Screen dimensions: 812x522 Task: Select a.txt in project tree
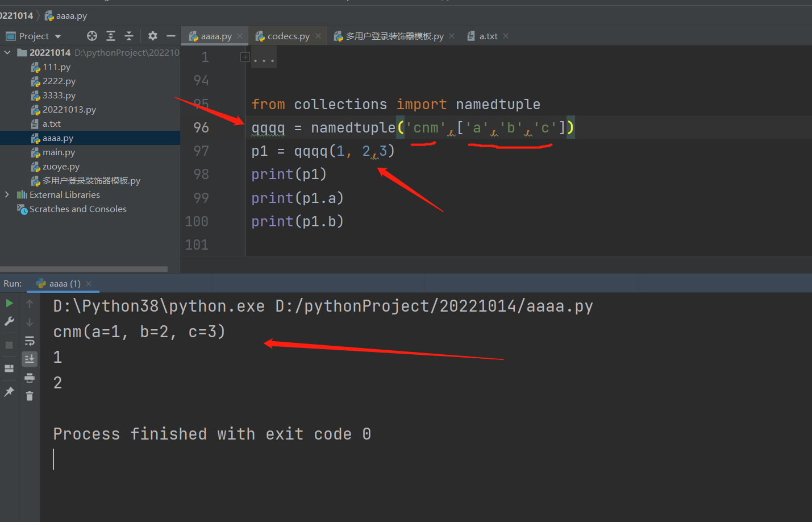coord(51,124)
